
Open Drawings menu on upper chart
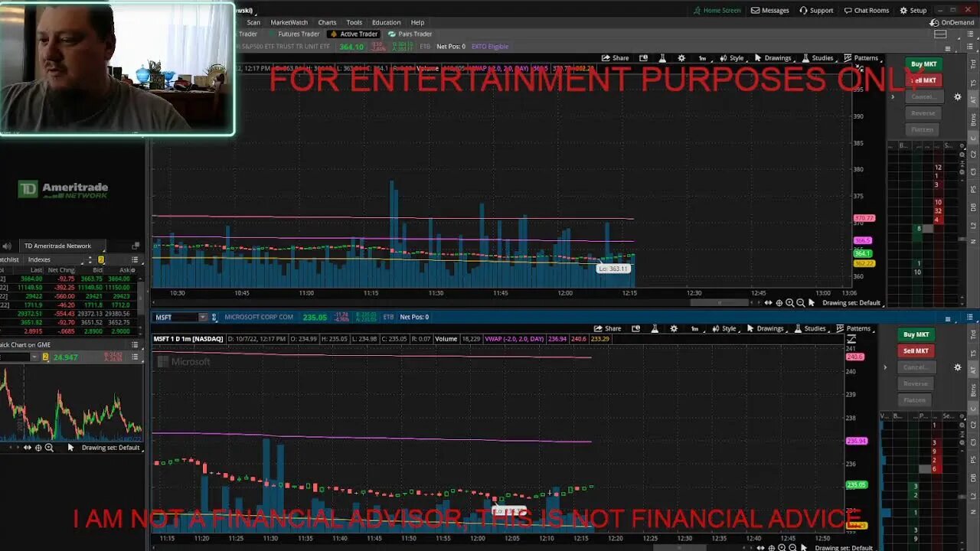(773, 58)
